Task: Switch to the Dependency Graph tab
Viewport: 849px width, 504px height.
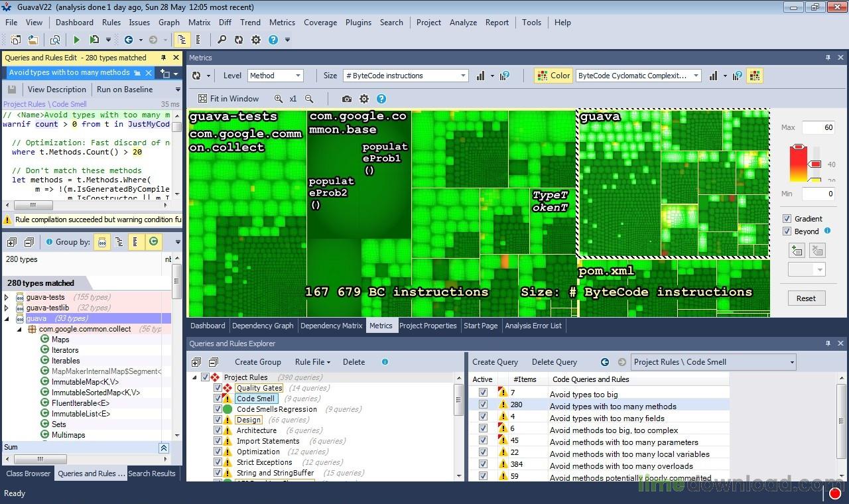Action: pyautogui.click(x=263, y=326)
